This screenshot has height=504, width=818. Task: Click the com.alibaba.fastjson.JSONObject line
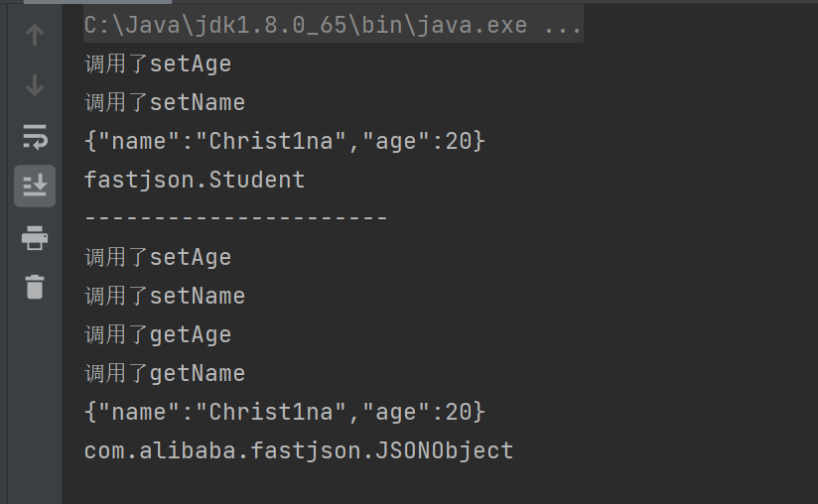coord(299,451)
